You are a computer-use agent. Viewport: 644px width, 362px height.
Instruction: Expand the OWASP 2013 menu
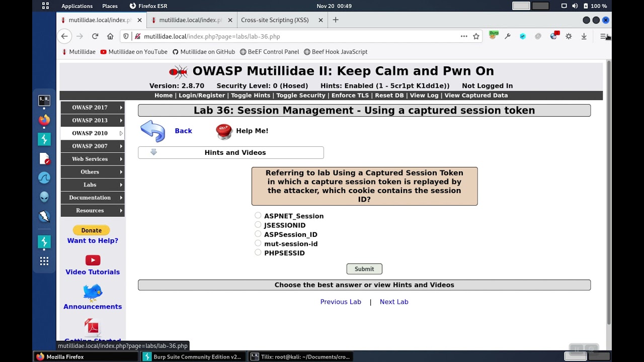pyautogui.click(x=93, y=120)
